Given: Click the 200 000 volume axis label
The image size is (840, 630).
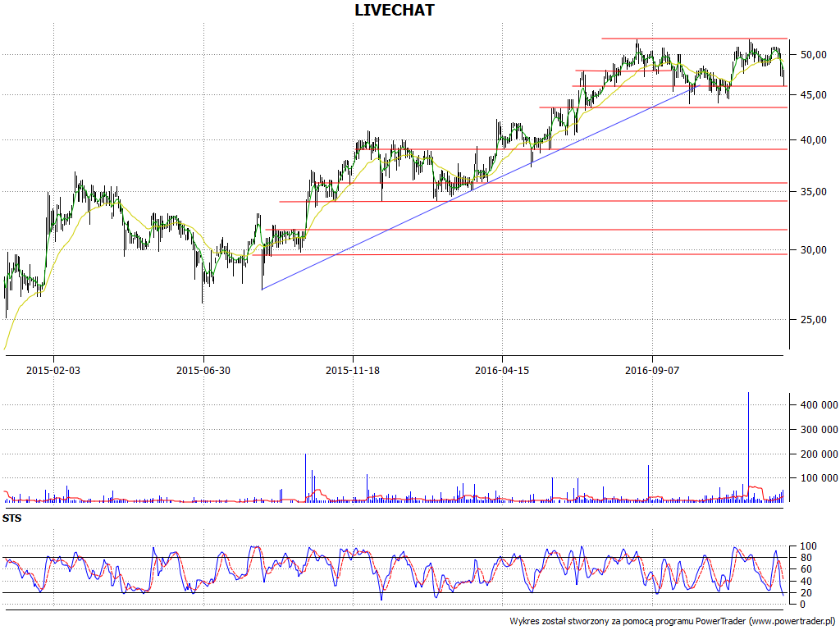Looking at the screenshot, I should click(x=819, y=454).
